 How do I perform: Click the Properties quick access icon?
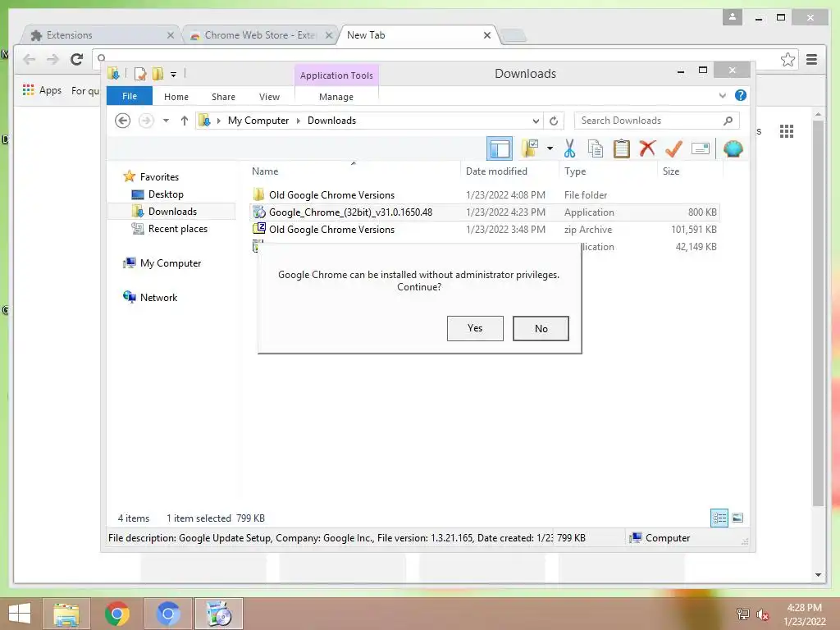[140, 74]
